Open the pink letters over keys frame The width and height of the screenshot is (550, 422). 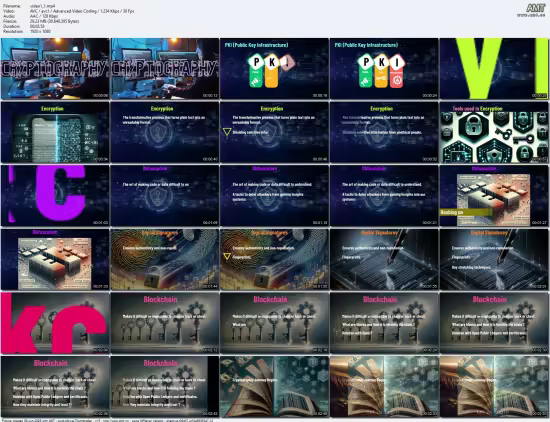pos(55,323)
